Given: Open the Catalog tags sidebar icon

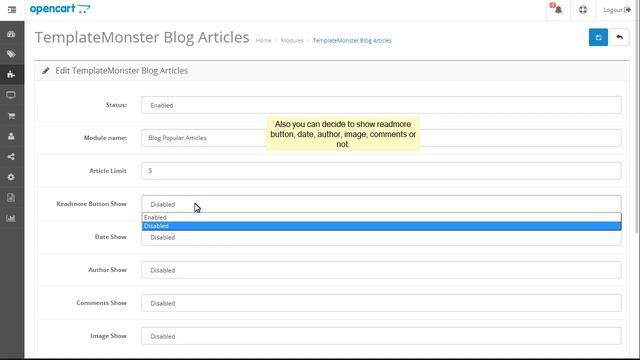Looking at the screenshot, I should click(11, 54).
